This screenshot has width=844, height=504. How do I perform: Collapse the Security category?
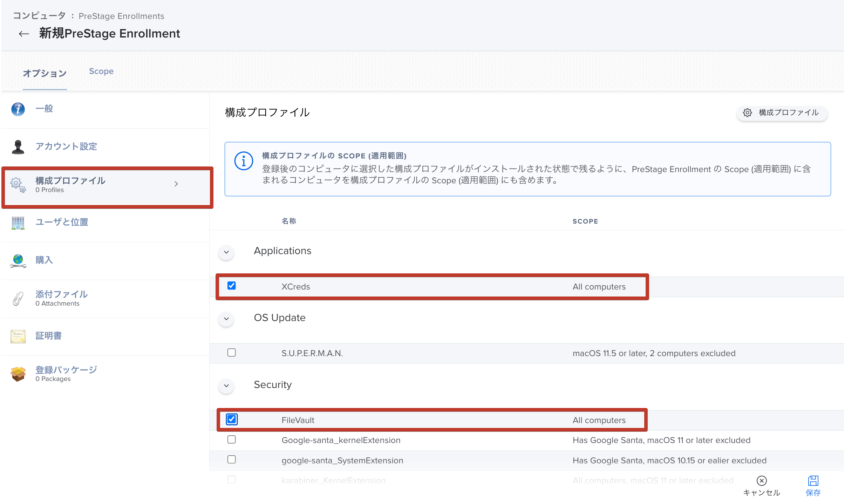(226, 386)
